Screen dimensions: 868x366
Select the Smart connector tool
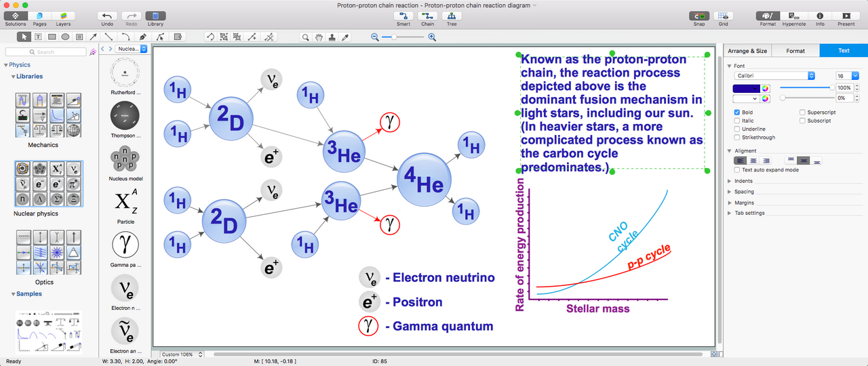point(403,16)
